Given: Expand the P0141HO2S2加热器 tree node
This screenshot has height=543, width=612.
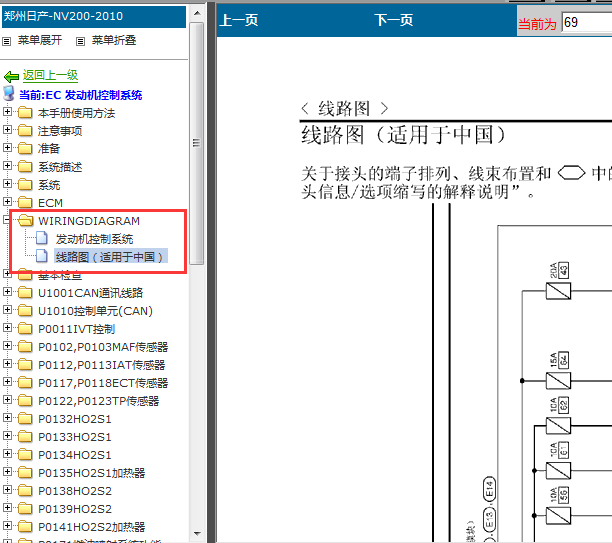Looking at the screenshot, I should [7, 525].
